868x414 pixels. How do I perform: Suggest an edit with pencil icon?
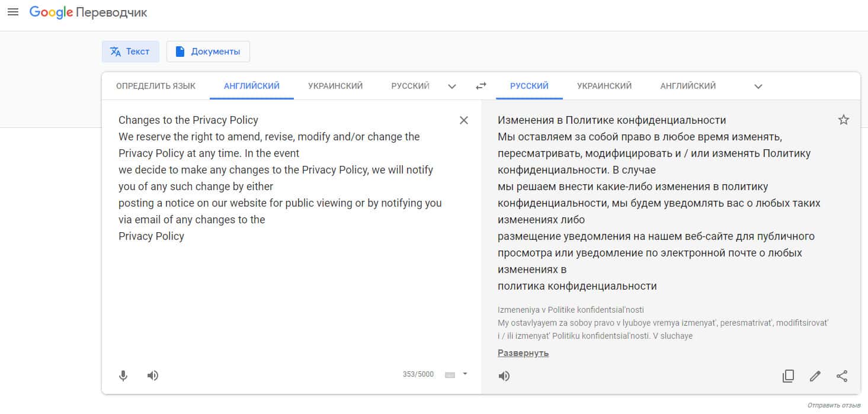815,376
